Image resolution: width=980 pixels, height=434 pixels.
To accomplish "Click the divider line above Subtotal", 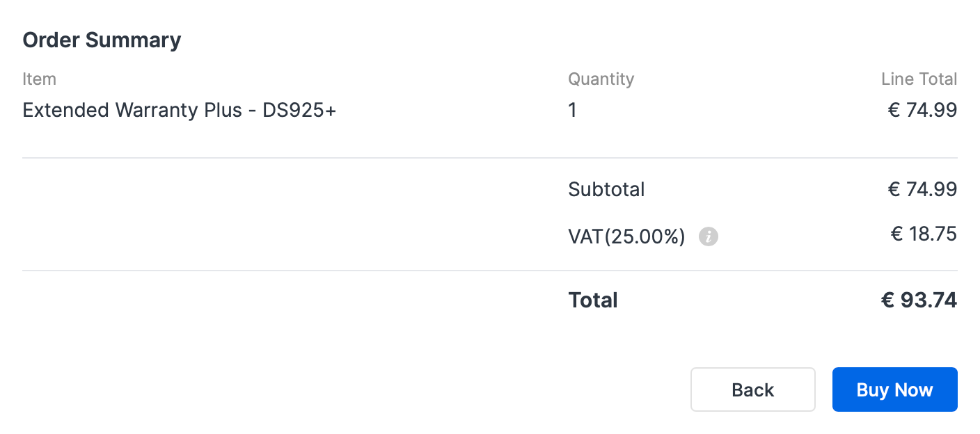I will click(490, 158).
